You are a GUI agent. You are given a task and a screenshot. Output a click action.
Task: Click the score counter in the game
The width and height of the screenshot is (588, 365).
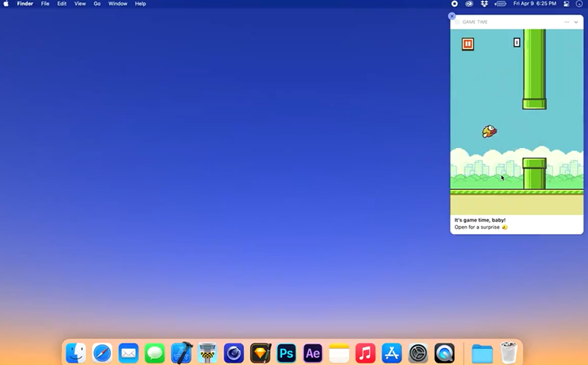point(517,43)
